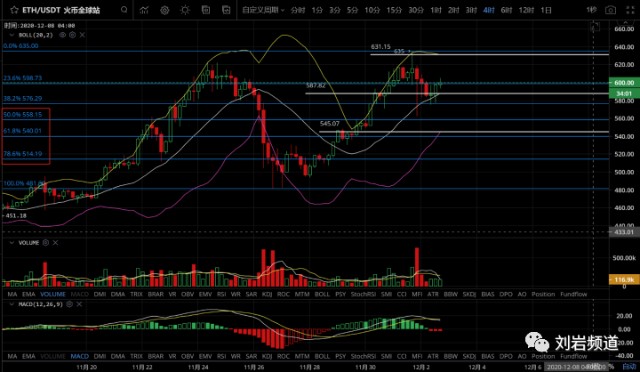Select the 12时 timeframe

point(526,10)
